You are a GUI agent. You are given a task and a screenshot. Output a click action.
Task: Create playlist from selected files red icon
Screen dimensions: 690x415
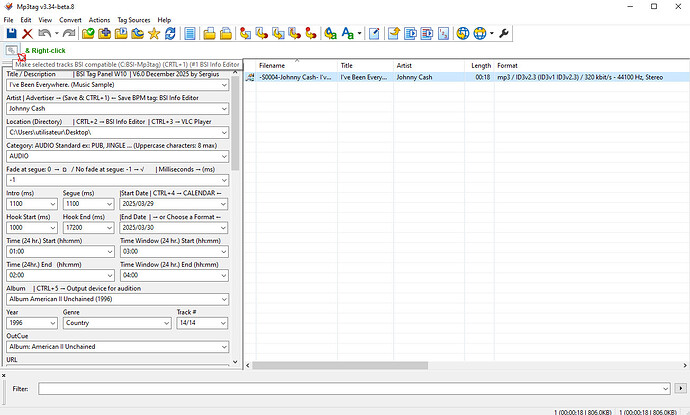coord(426,33)
